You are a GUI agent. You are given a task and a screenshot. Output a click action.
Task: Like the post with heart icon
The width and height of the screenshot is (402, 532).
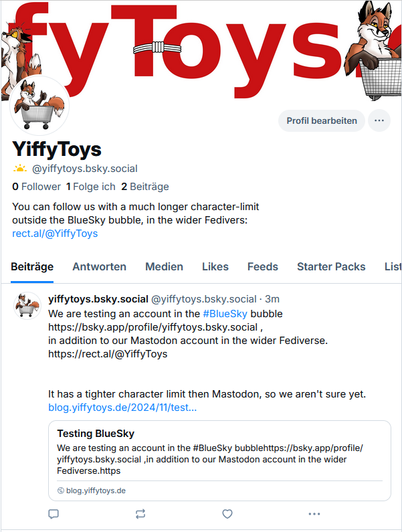(227, 514)
